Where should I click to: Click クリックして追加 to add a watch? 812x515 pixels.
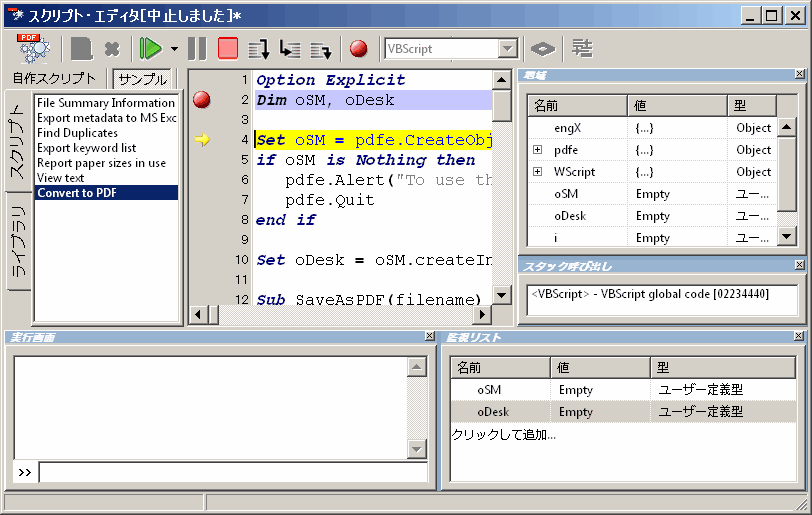pyautogui.click(x=504, y=435)
